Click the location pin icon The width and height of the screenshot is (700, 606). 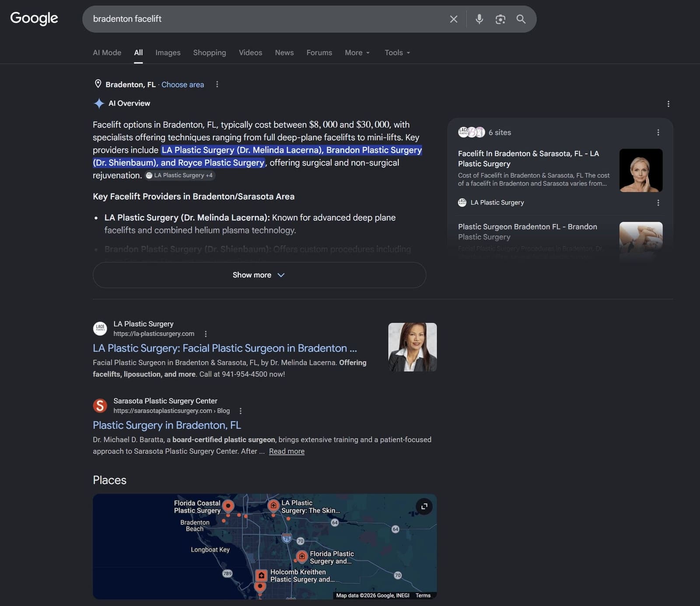click(x=98, y=84)
